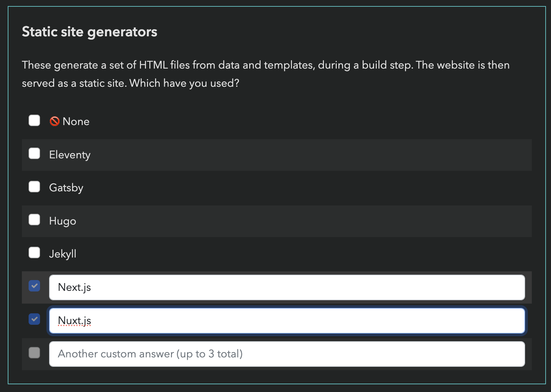This screenshot has height=392, width=551.
Task: Uncheck the checkbox next to Next.js field
Action: (x=34, y=286)
